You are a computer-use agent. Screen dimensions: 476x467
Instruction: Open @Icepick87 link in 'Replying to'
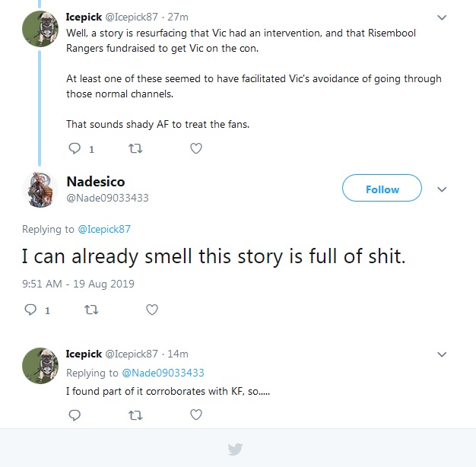coord(104,229)
